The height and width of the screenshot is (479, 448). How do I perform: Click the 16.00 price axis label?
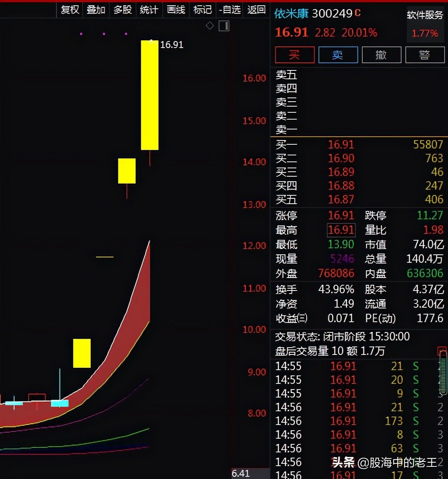(x=254, y=78)
